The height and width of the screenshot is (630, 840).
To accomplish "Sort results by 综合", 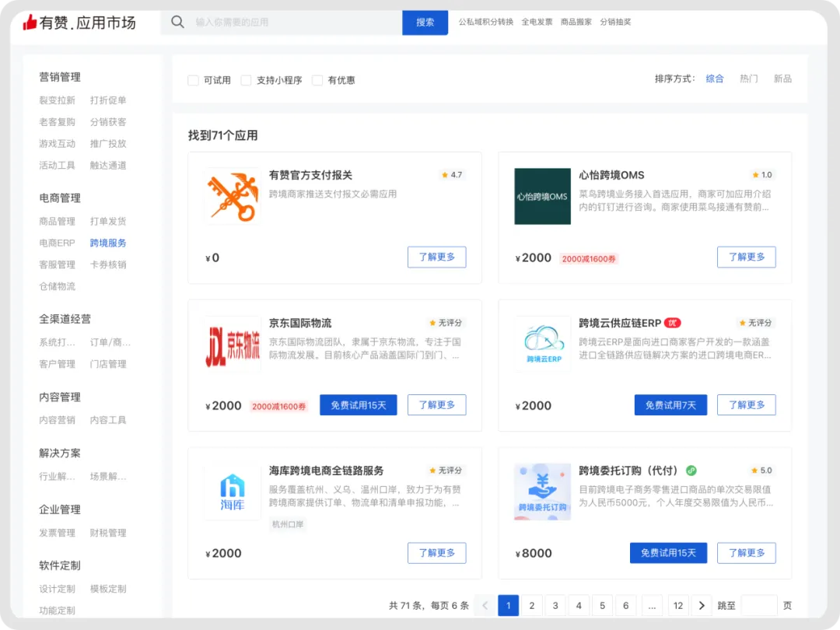I will (715, 79).
